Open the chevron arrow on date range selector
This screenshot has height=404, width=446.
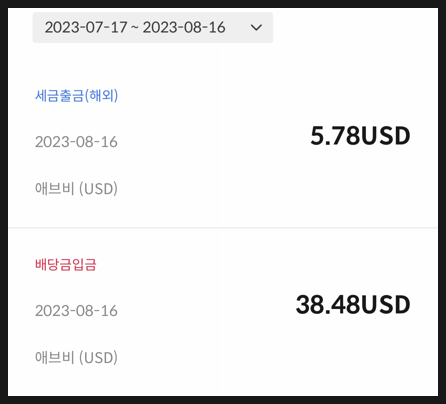coord(256,27)
